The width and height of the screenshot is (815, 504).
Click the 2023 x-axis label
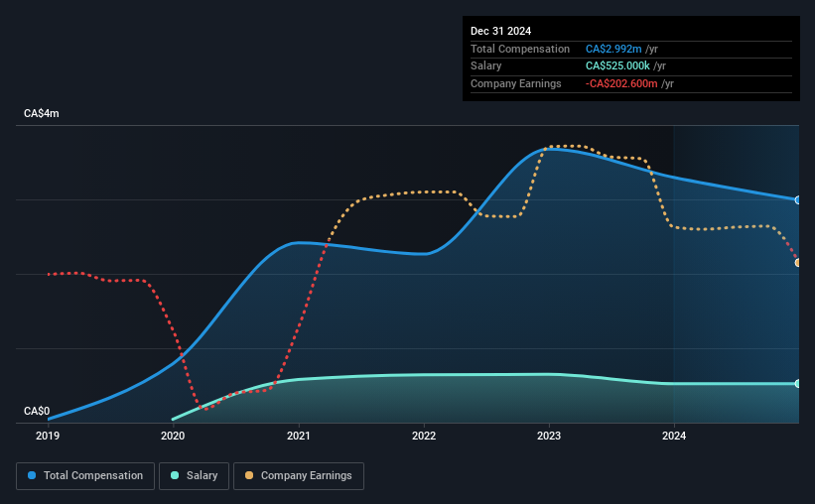click(x=549, y=436)
